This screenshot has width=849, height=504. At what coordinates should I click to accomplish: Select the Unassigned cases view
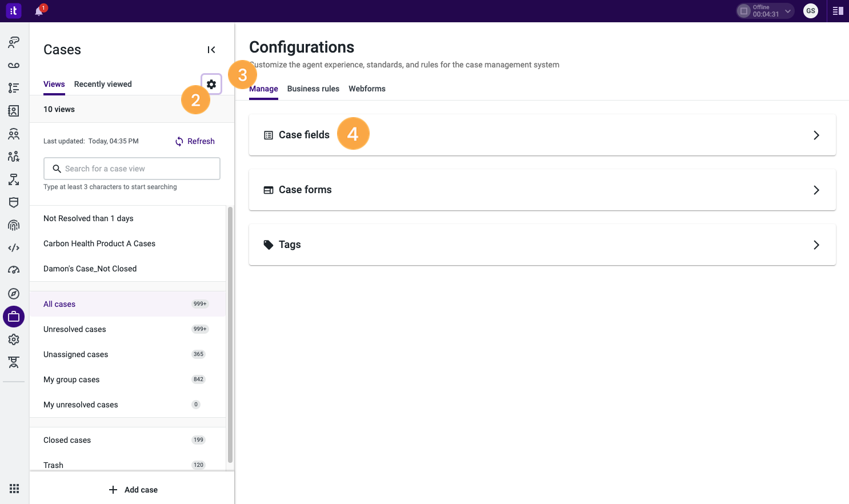(128, 354)
